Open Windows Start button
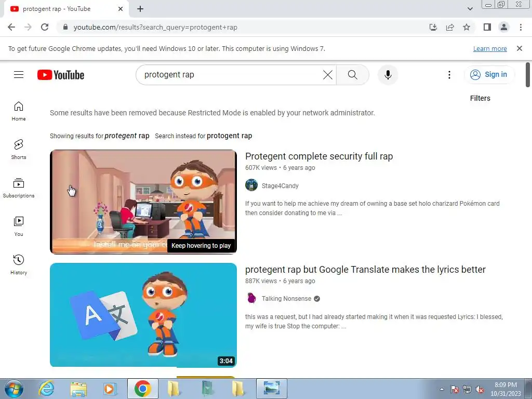Screen dimensions: 532x399 tap(14, 389)
